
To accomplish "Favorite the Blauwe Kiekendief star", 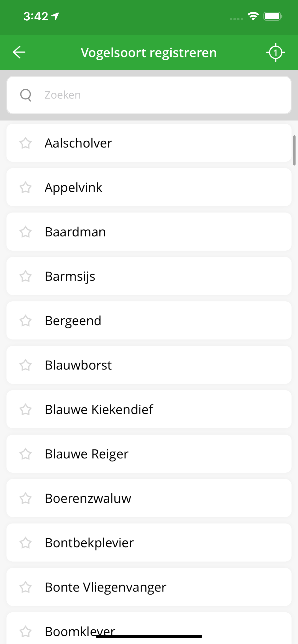I will pyautogui.click(x=25, y=409).
